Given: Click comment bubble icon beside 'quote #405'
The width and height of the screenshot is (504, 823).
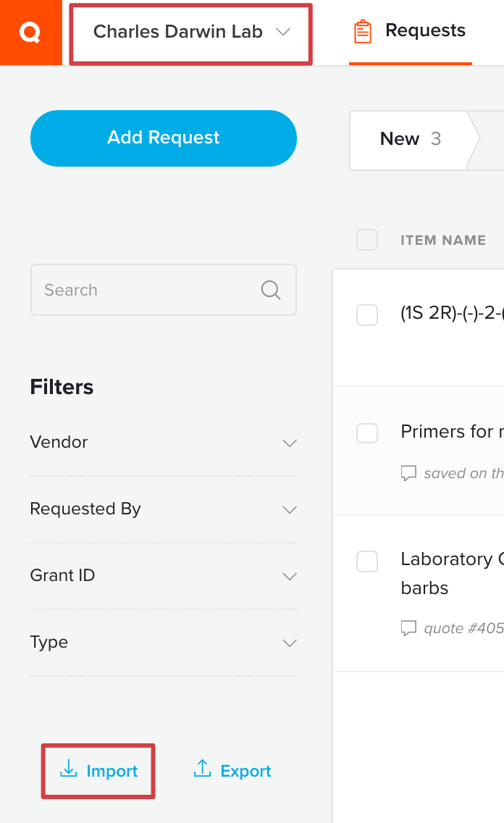Looking at the screenshot, I should click(x=408, y=627).
